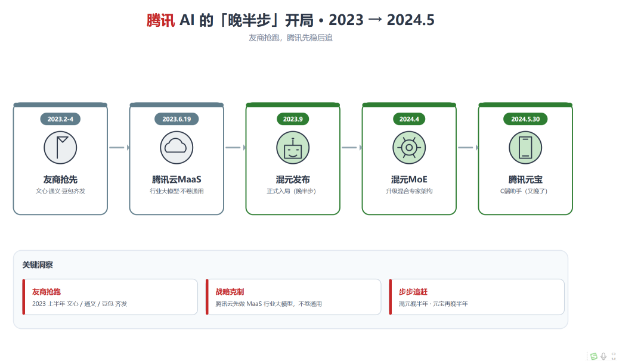
Task: Click the flag icon in 友商抢先 card
Action: point(60,148)
